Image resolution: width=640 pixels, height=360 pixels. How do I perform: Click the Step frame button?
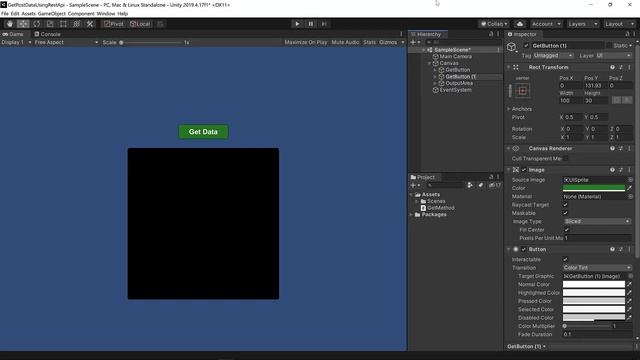(x=324, y=24)
